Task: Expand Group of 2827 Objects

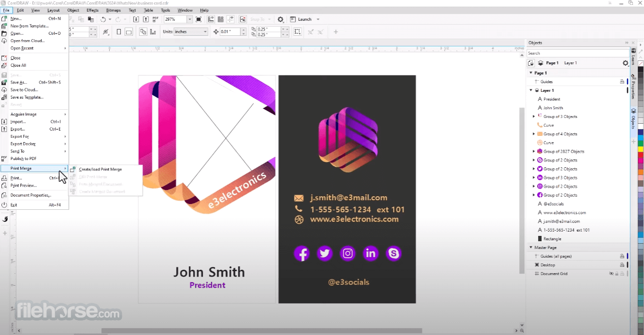Action: point(534,151)
